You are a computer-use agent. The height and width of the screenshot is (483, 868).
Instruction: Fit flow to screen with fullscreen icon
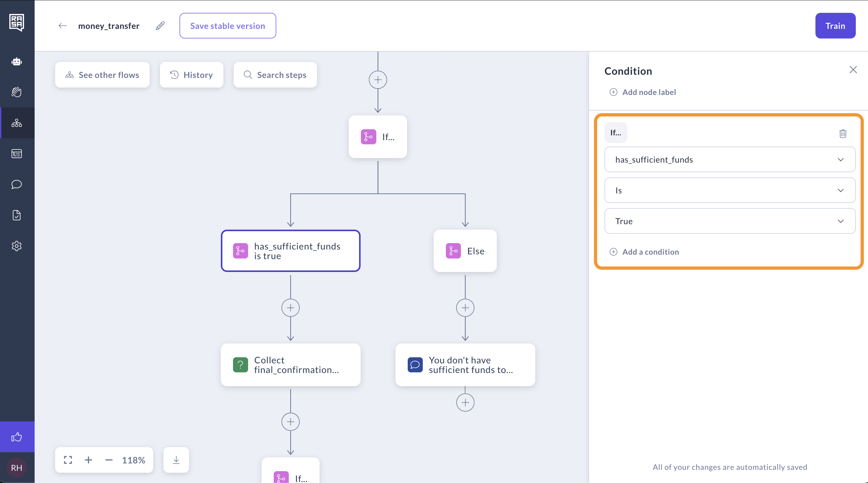tap(68, 460)
